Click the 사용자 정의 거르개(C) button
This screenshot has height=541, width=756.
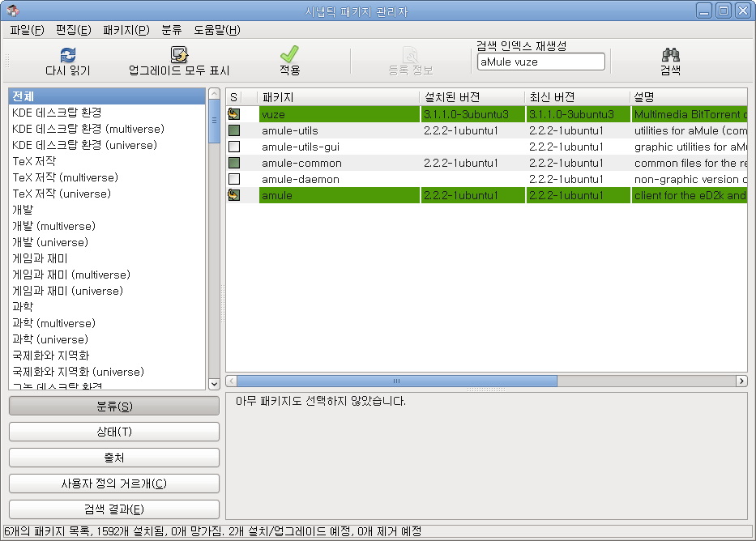click(x=114, y=483)
